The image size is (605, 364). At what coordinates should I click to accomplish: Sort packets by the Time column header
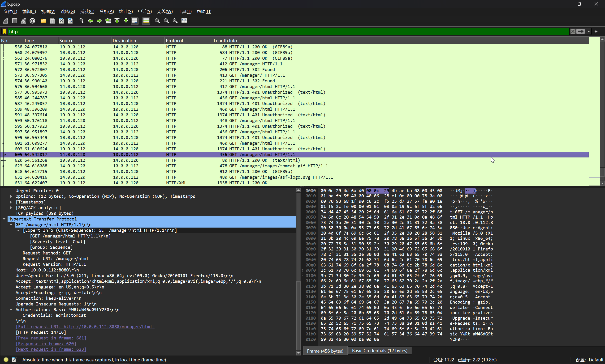click(x=40, y=40)
